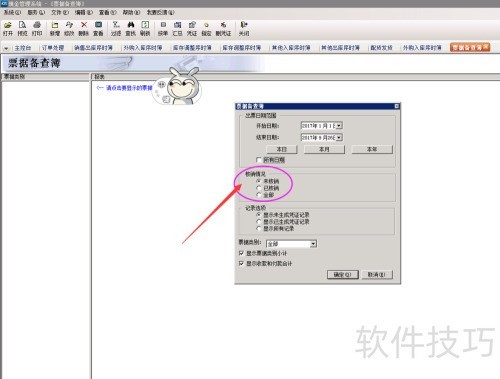This screenshot has height=379, width=500.
Task: Close the 票据备查簿 query dialog
Action: pyautogui.click(x=397, y=106)
